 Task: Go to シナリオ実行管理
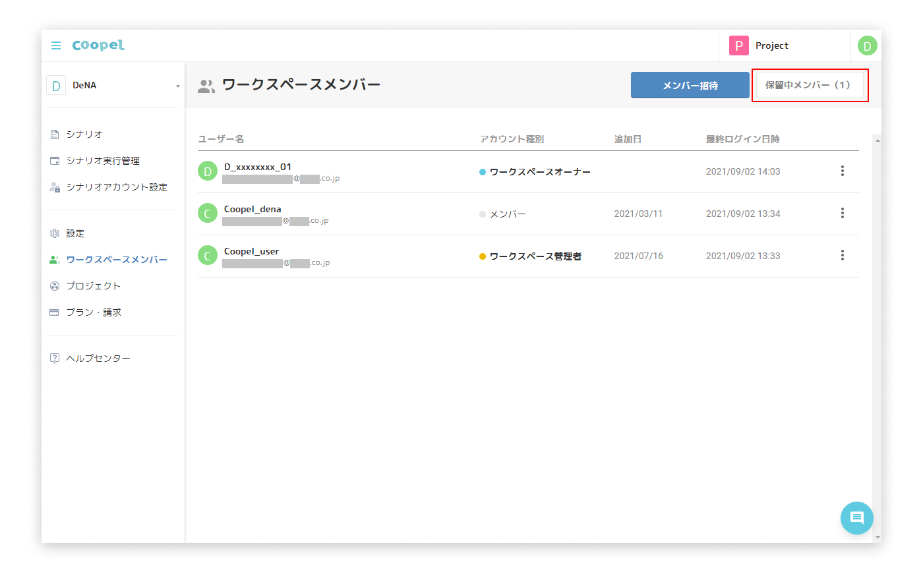tap(103, 161)
